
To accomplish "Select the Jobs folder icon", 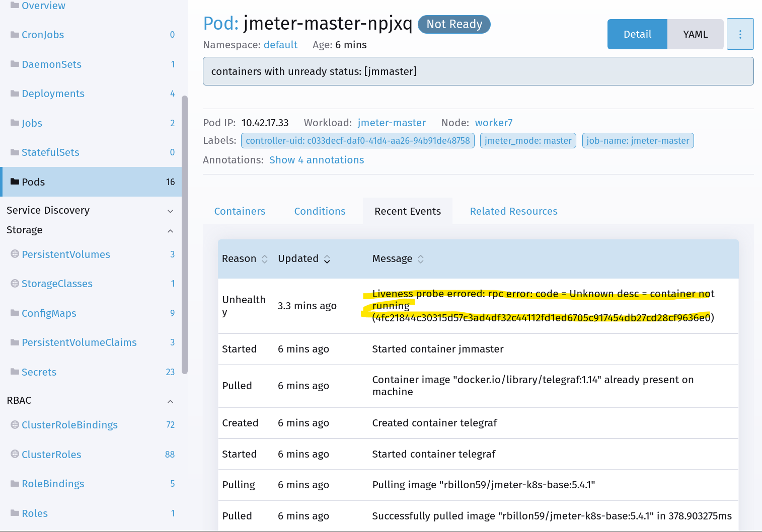I will click(x=14, y=123).
